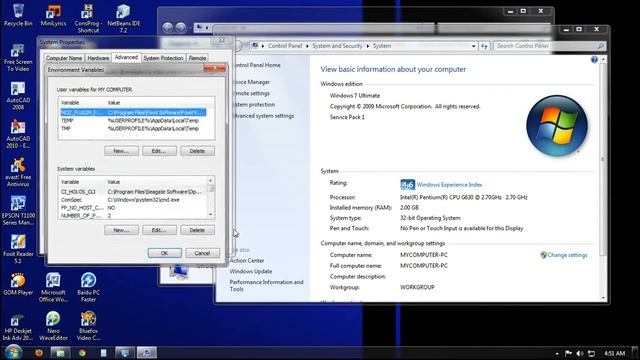640x360 pixels.
Task: Open the Windows Start menu orb
Action: tap(13, 352)
